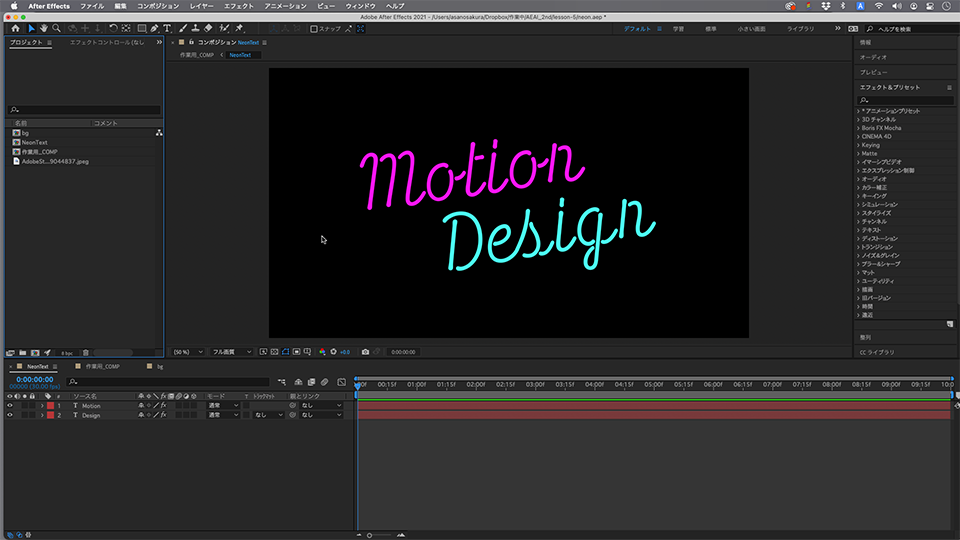Expand the Design layer properties
960x540 pixels.
42,415
